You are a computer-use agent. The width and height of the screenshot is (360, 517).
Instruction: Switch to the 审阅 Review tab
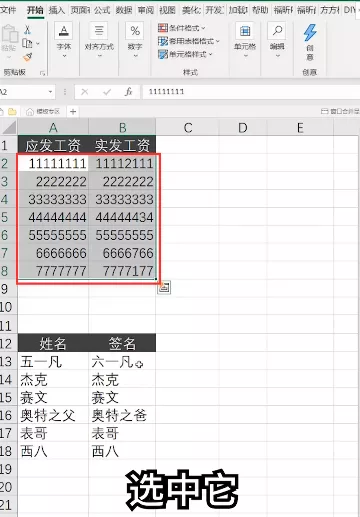146,10
